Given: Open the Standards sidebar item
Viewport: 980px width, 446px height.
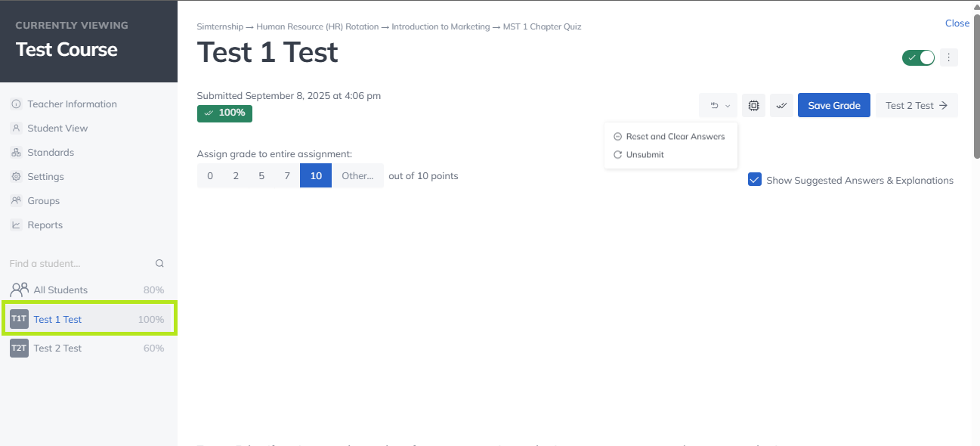Looking at the screenshot, I should tap(51, 153).
